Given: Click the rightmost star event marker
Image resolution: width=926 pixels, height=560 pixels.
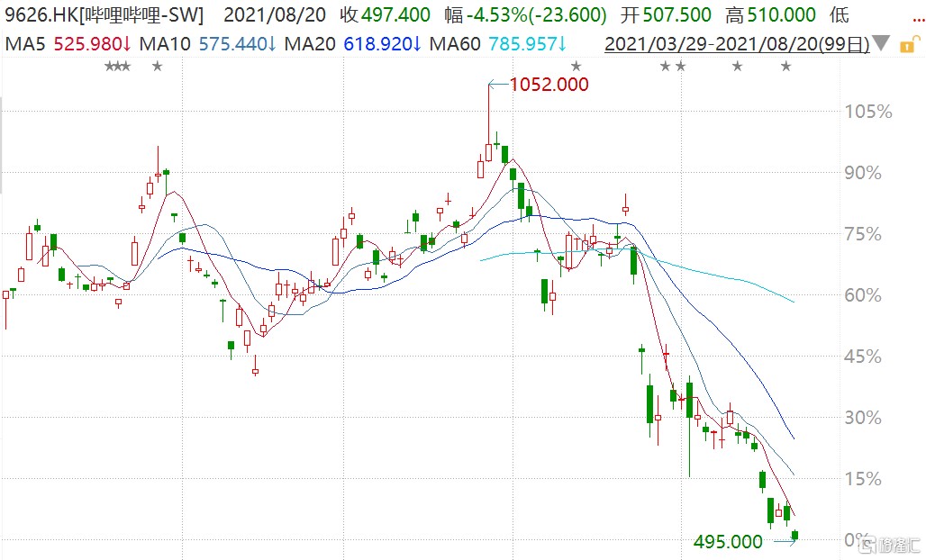Looking at the screenshot, I should [x=785, y=66].
